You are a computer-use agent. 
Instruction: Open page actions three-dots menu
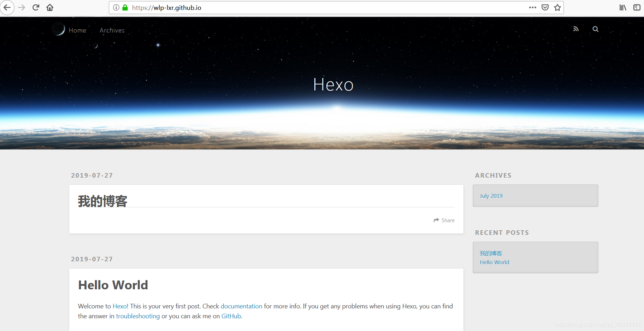pos(533,7)
